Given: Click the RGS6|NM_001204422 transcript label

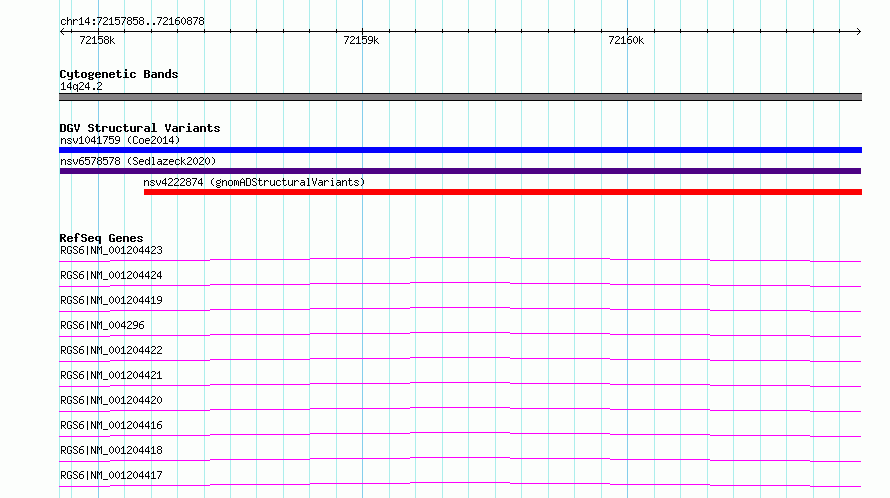Looking at the screenshot, I should tap(111, 350).
